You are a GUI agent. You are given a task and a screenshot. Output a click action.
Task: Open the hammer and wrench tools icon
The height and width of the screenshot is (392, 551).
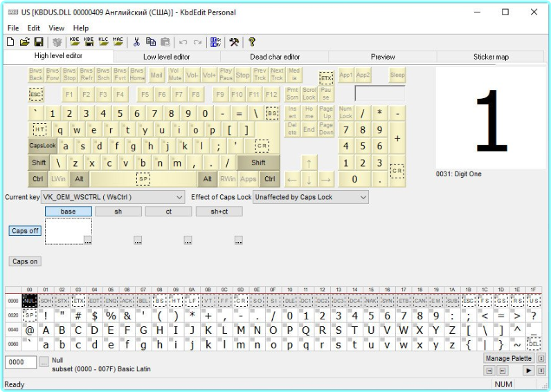[234, 42]
